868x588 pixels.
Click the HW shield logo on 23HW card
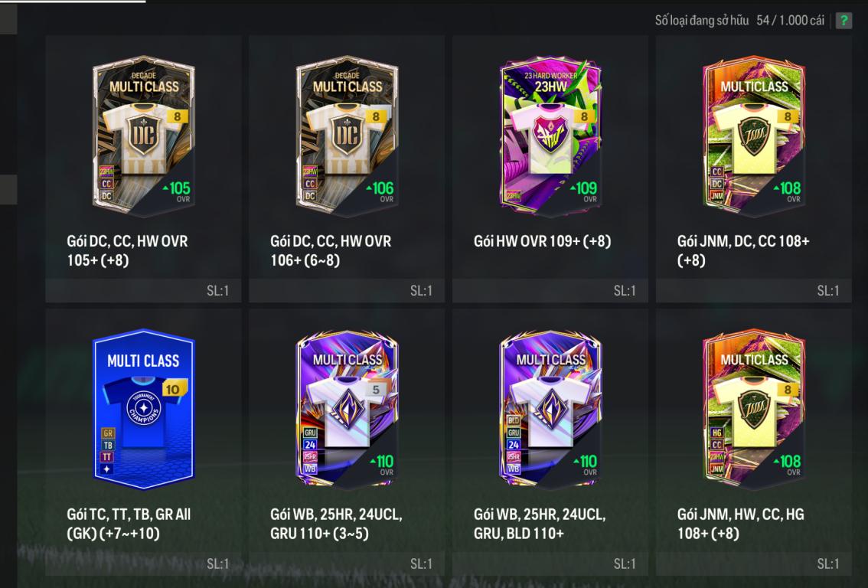pos(550,135)
